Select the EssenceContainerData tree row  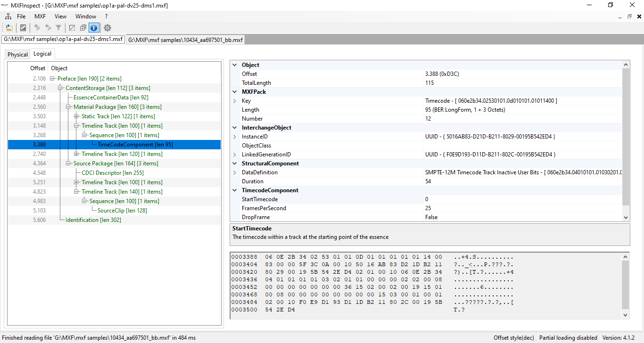tap(114, 98)
